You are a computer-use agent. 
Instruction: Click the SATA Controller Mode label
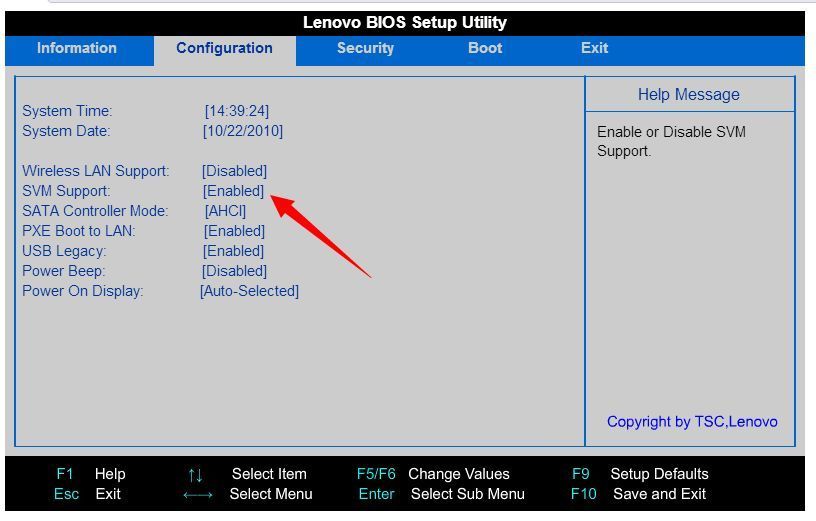tap(95, 211)
